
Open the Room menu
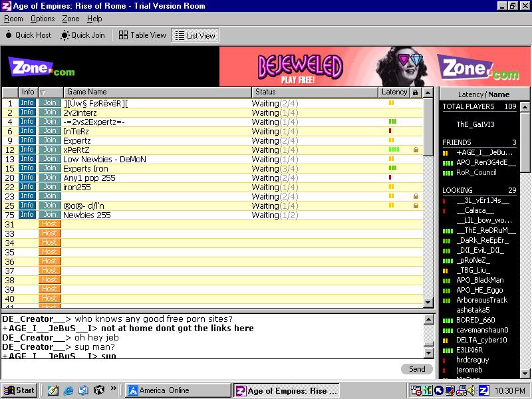[13, 19]
